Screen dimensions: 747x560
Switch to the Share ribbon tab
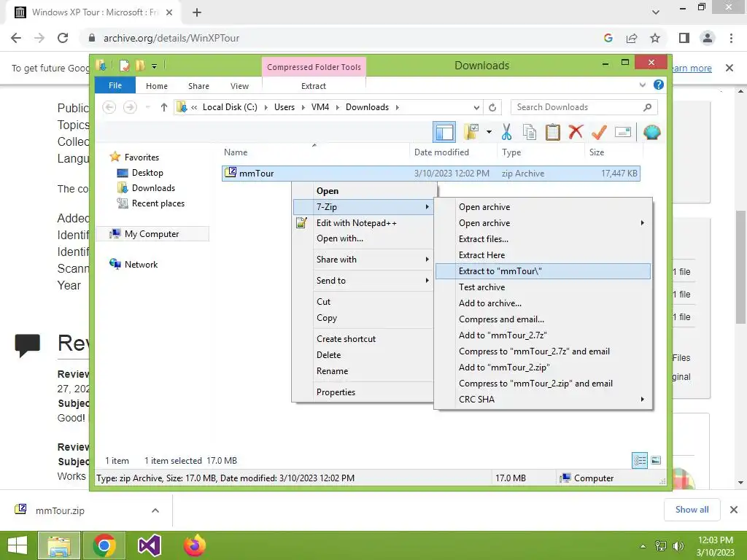(198, 86)
